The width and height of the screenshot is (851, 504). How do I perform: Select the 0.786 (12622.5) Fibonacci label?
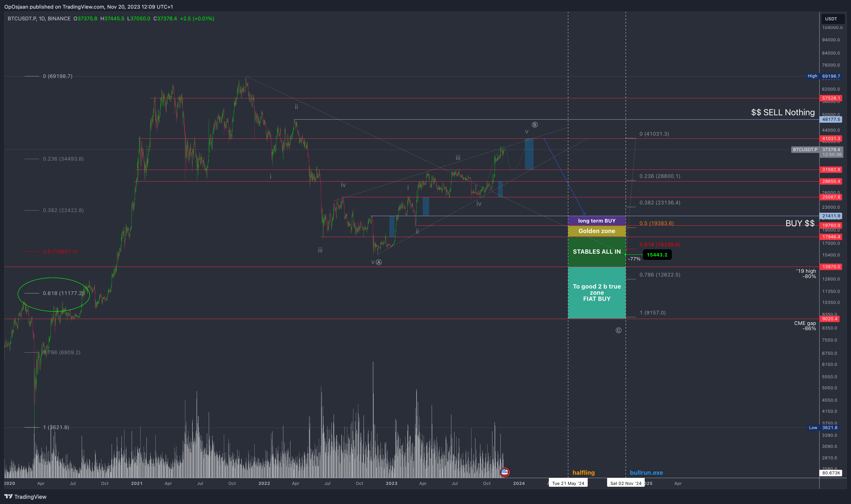click(x=660, y=274)
